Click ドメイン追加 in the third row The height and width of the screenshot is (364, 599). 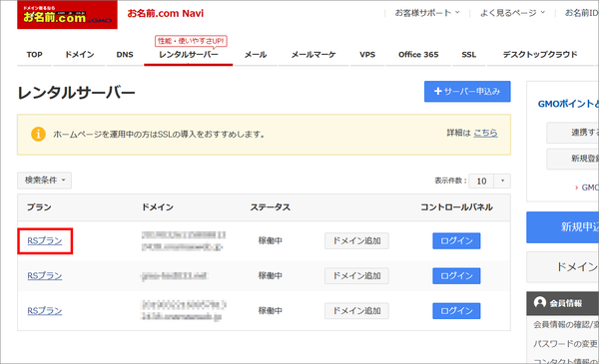[x=356, y=311]
